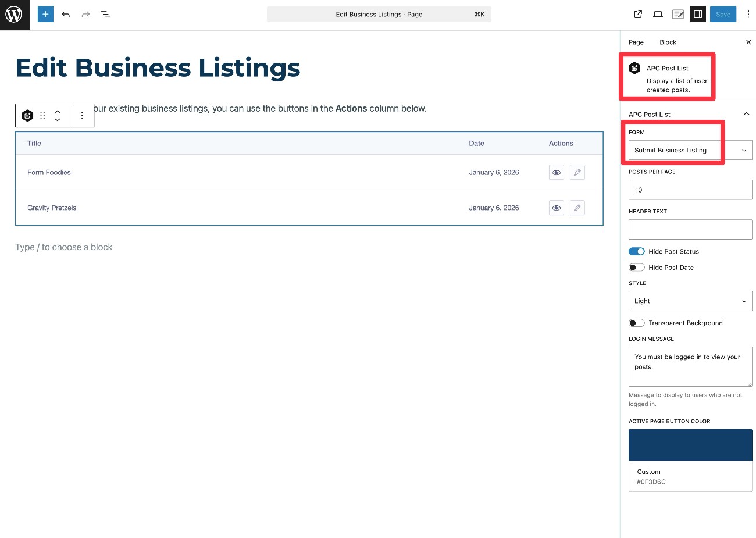Open the Style dropdown set to Light
This screenshot has height=538, width=756.
(x=690, y=301)
